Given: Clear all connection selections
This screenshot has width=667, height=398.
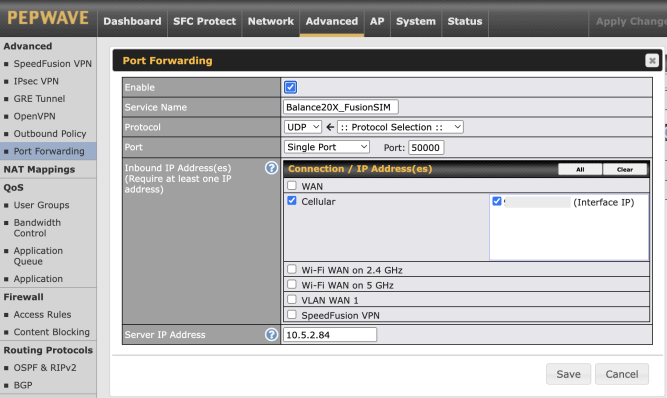Looking at the screenshot, I should coord(625,169).
